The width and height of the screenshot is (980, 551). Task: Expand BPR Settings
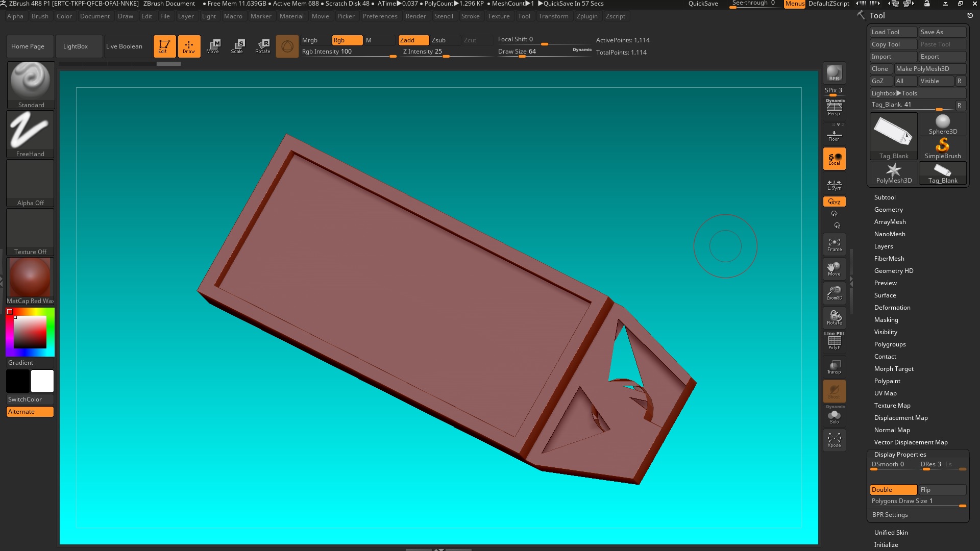click(x=890, y=515)
